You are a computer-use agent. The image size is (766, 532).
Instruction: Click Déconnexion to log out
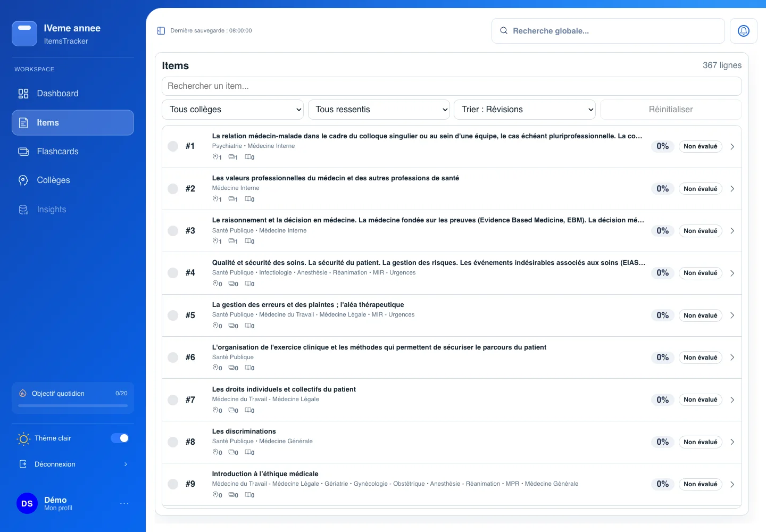[73, 464]
